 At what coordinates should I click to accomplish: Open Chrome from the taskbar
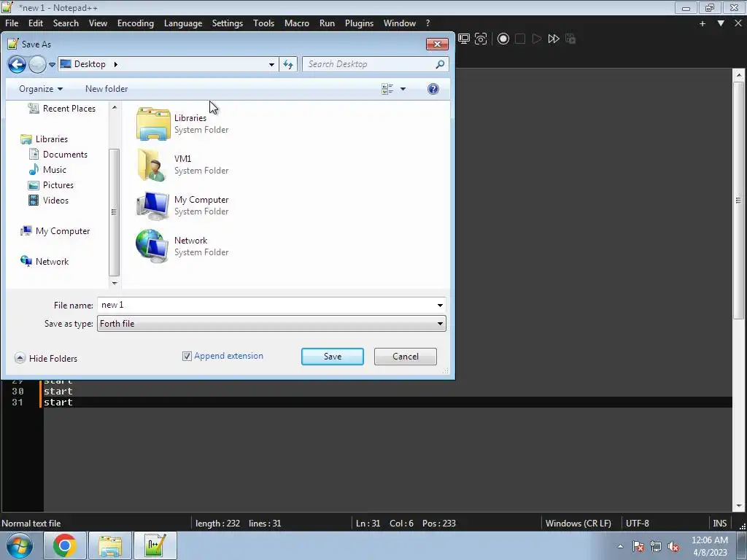(65, 545)
